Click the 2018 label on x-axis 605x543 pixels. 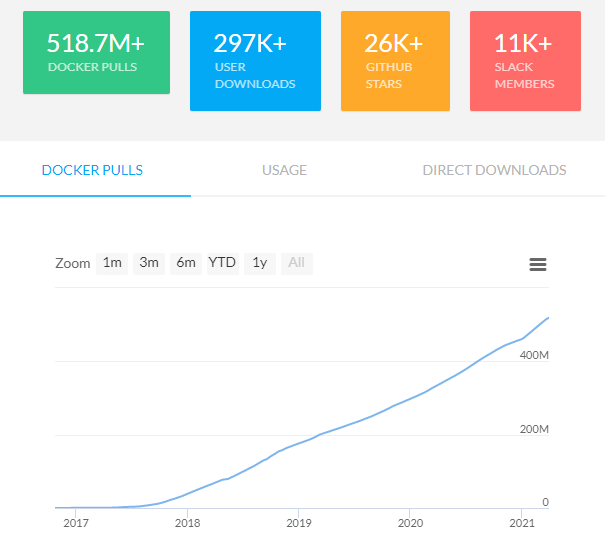pos(187,523)
